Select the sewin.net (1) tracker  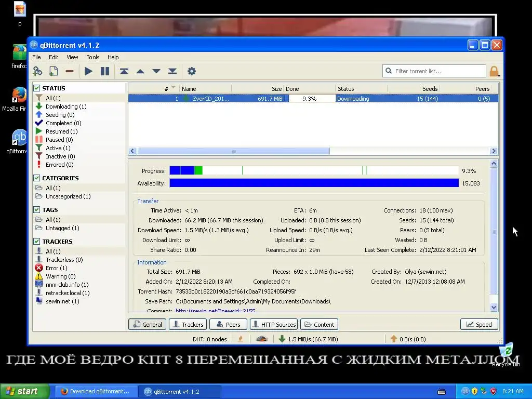(x=62, y=301)
